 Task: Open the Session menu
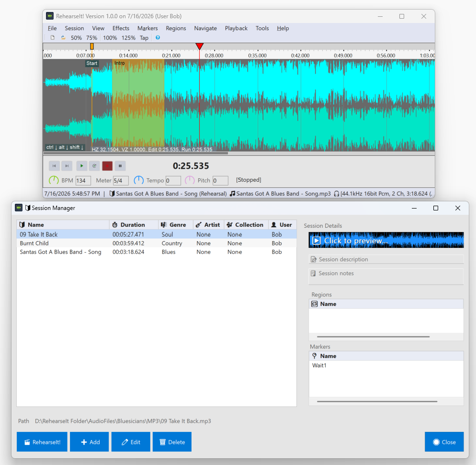[x=74, y=28]
